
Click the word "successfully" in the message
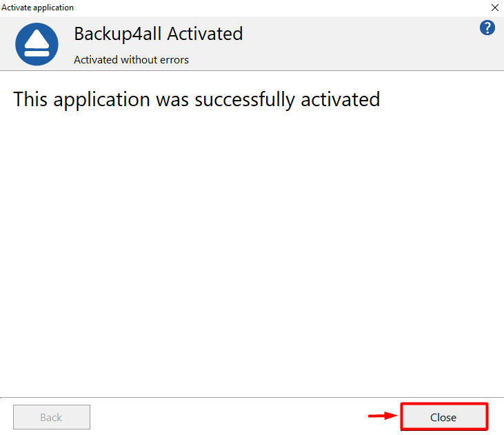[x=245, y=99]
